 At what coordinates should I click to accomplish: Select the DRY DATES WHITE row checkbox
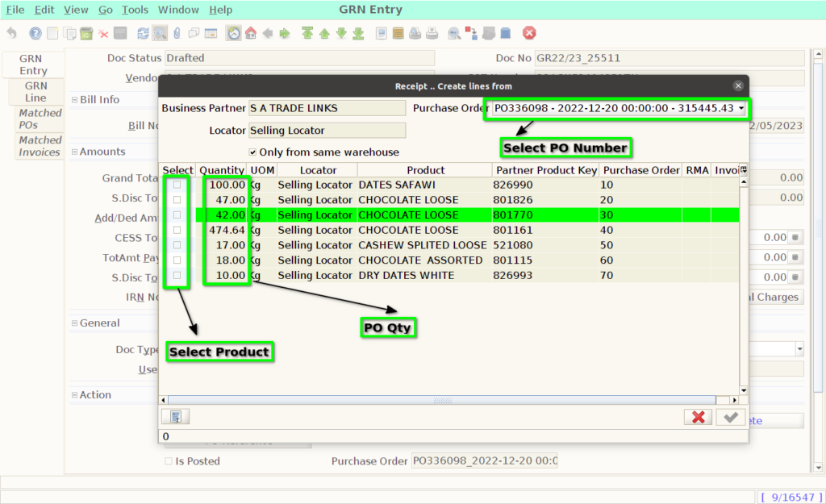coord(177,275)
